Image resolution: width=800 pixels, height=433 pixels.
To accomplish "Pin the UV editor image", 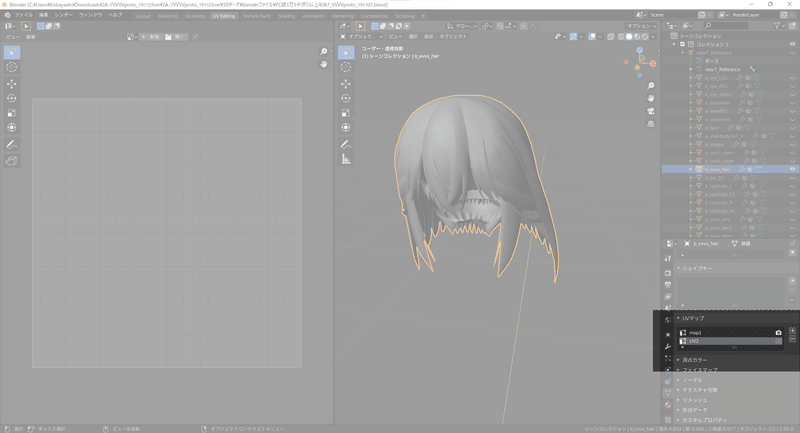I will [195, 37].
